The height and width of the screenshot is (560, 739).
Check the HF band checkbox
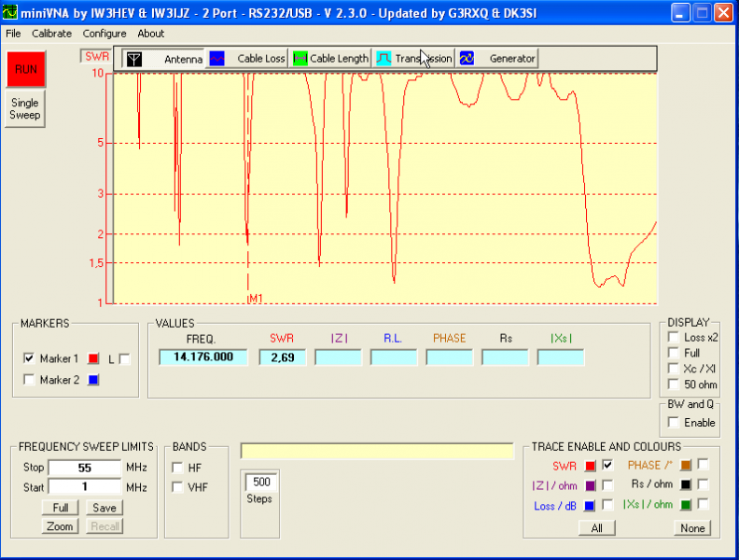[x=177, y=468]
